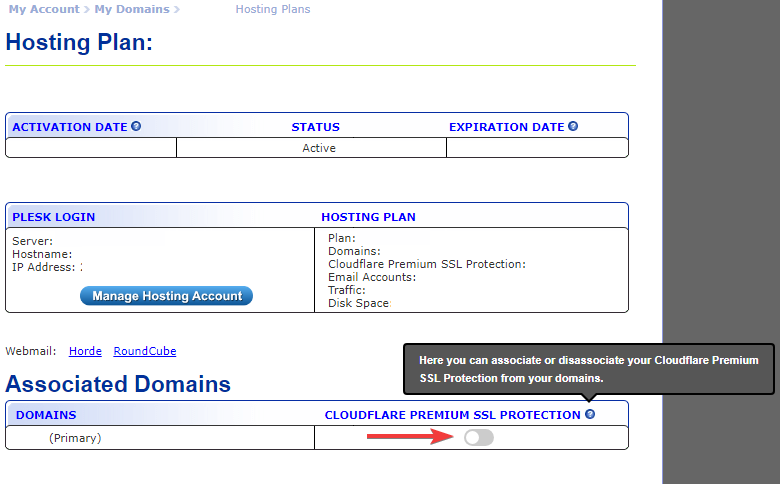Open RoundCube webmail link
This screenshot has width=780, height=484.
(145, 351)
